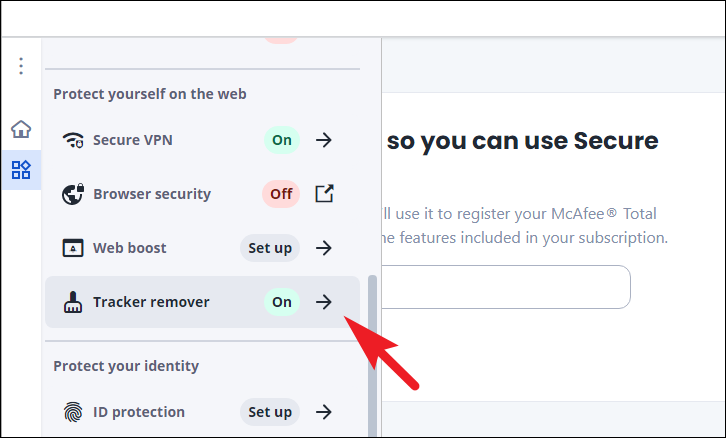Viewport: 726px width, 438px height.
Task: Click the Tracker remover broom icon
Action: point(73,302)
